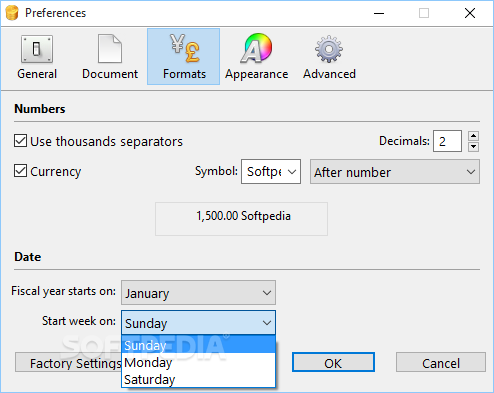494x393 pixels.
Task: Close the Preferences window
Action: tap(470, 13)
